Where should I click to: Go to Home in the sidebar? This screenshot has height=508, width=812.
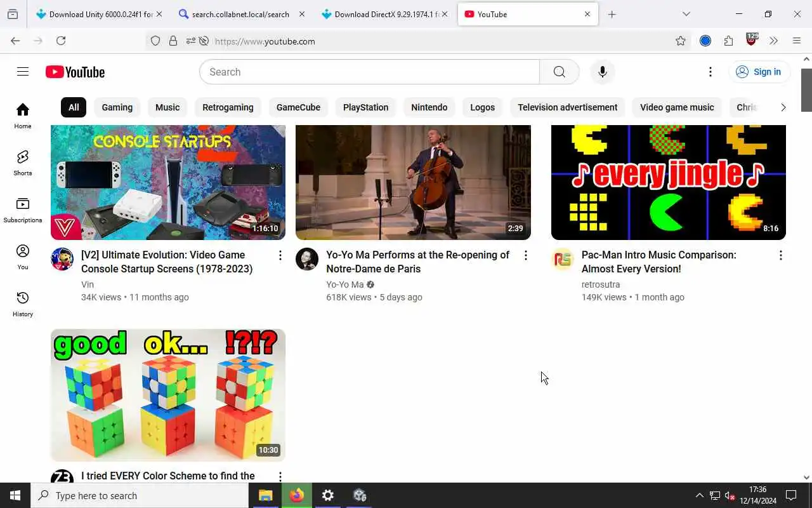point(23,116)
